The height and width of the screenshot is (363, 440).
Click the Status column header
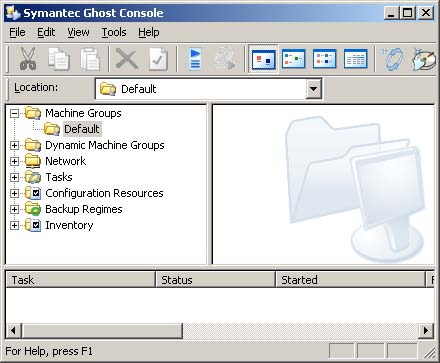pyautogui.click(x=216, y=280)
